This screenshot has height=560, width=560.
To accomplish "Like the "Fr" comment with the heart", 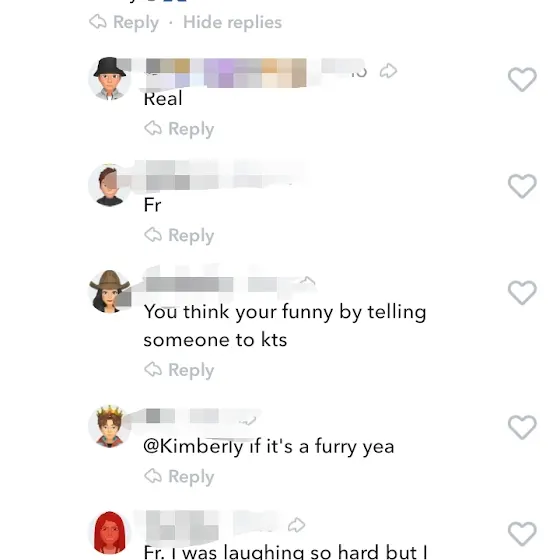I will coord(522,186).
